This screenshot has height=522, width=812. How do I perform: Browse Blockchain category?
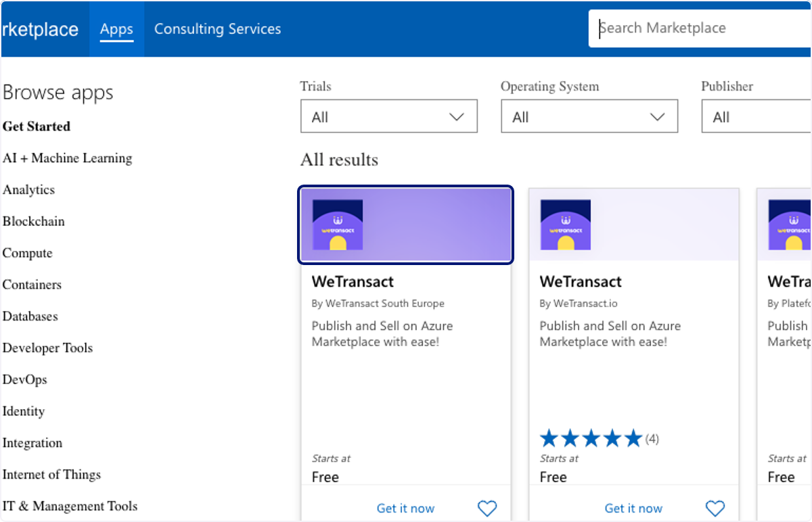tap(34, 221)
